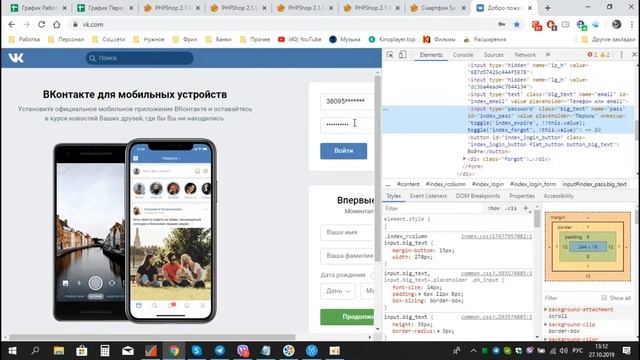Click the password input field
Viewport: 640px width, 360px height.
point(347,124)
